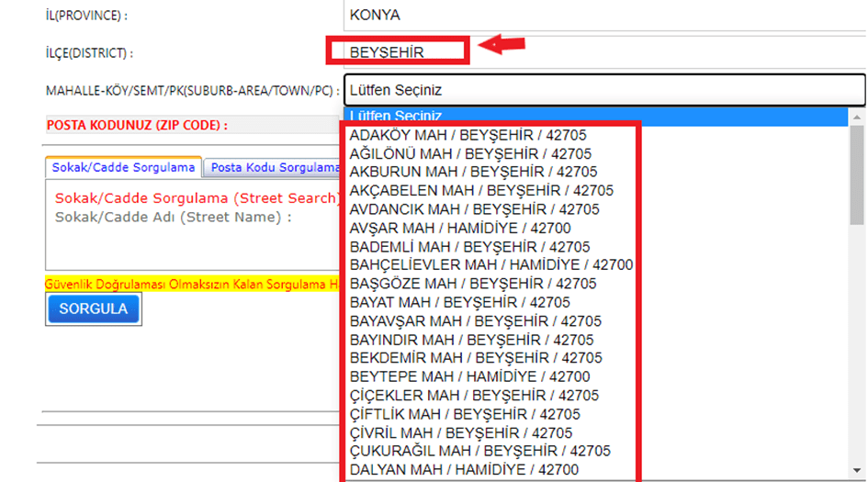Select AĞILÖNÜ MAH from the list

pyautogui.click(x=470, y=153)
